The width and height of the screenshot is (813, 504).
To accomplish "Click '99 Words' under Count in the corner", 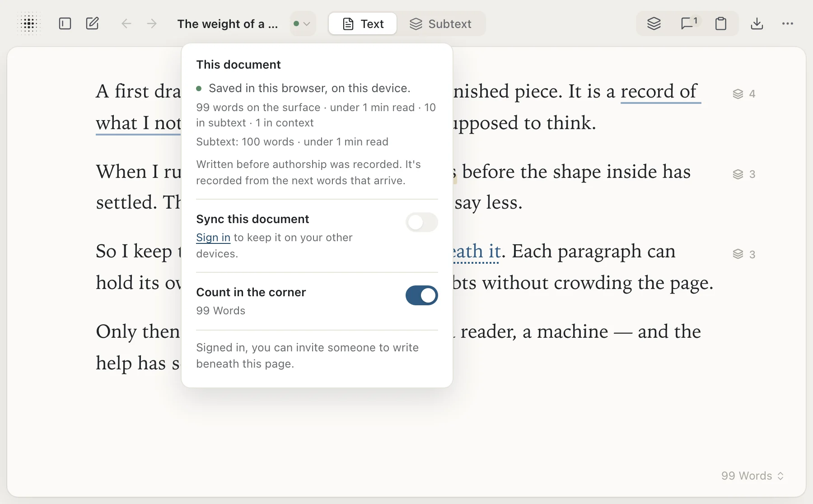I will click(x=221, y=311).
